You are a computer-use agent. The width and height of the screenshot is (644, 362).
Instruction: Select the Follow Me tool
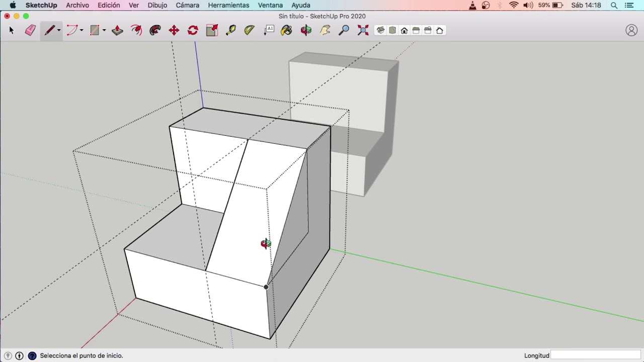(x=155, y=31)
